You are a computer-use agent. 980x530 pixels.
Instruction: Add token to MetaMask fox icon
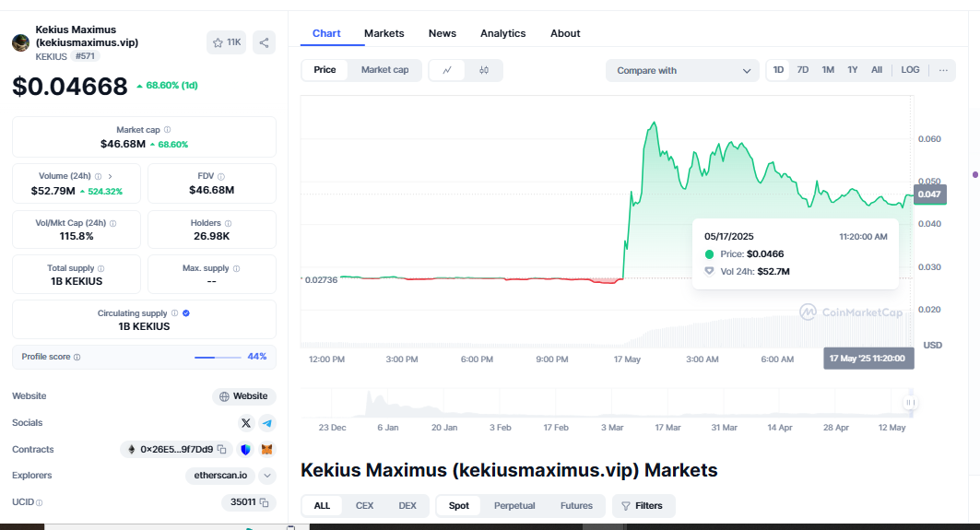(x=266, y=450)
